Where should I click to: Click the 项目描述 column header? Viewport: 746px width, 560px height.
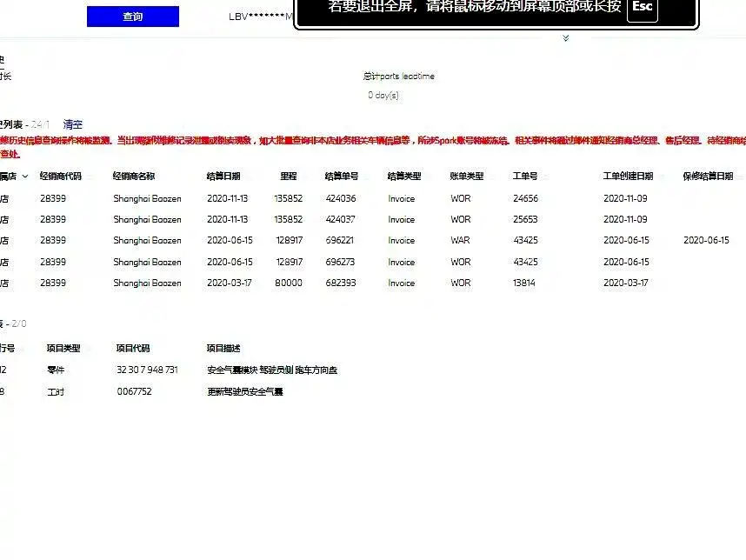tap(223, 349)
